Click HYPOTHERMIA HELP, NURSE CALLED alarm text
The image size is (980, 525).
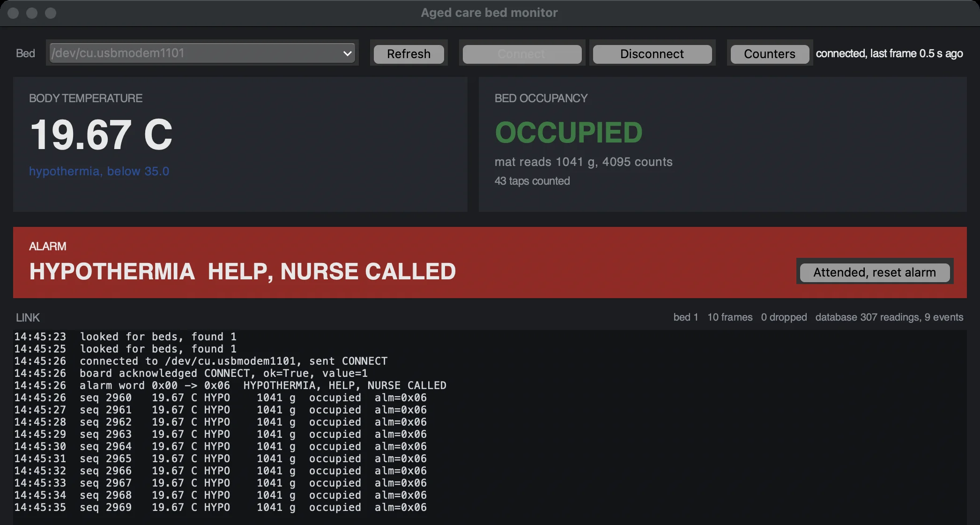243,271
